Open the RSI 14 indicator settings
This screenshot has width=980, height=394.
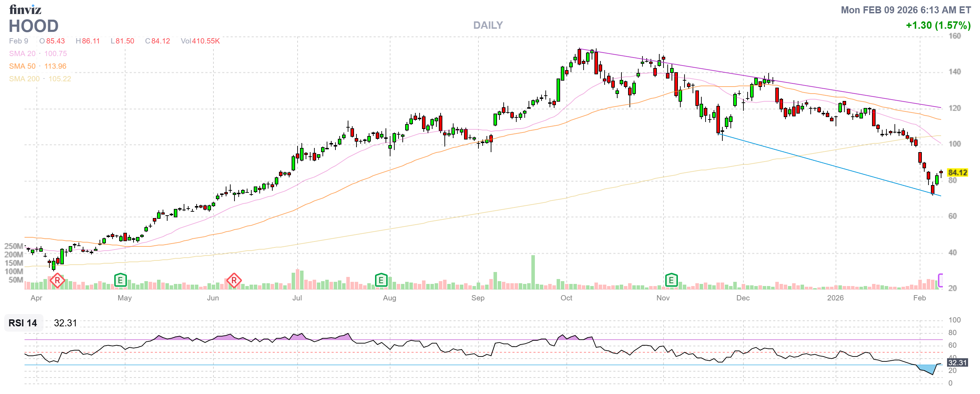[x=23, y=323]
